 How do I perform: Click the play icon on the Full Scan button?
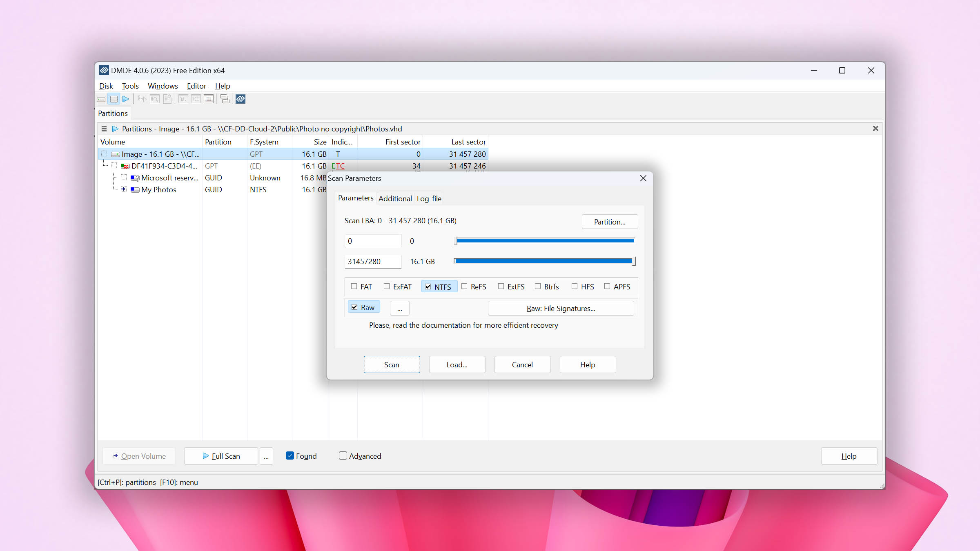[206, 456]
